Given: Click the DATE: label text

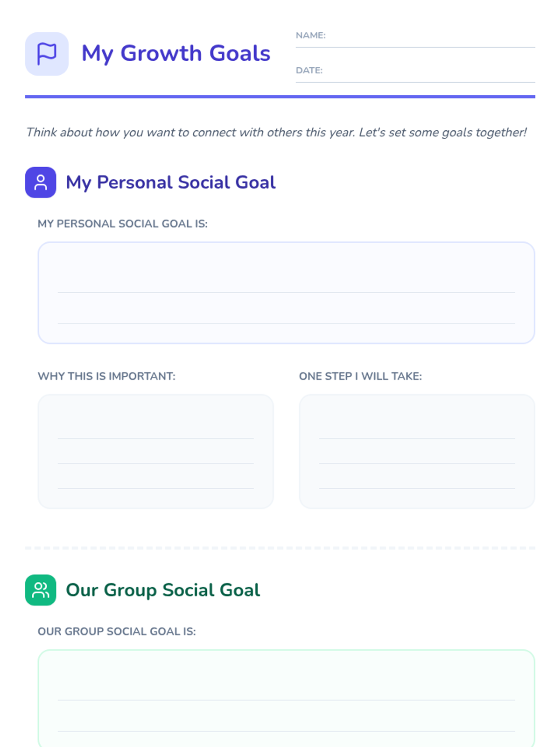Looking at the screenshot, I should coord(309,70).
